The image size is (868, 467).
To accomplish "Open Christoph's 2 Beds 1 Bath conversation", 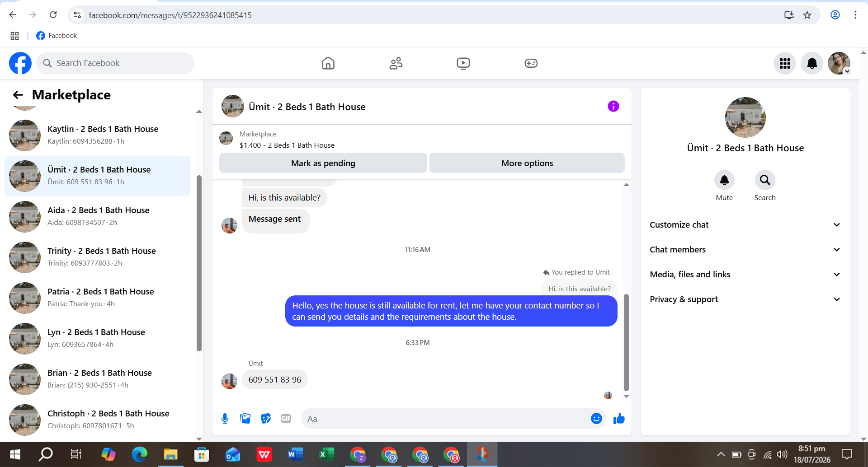I will point(97,420).
